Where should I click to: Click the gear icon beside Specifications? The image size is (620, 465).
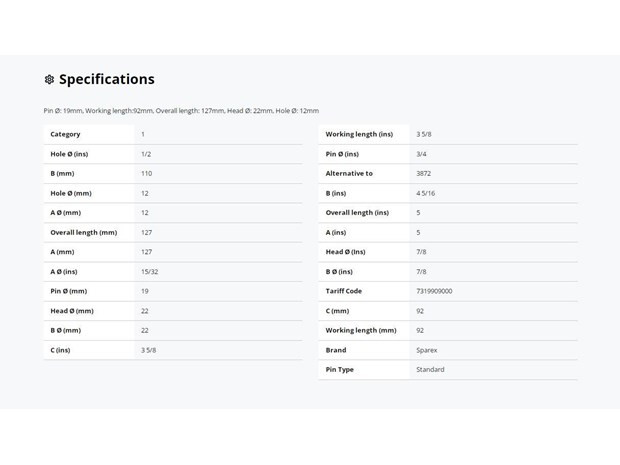tap(49, 79)
